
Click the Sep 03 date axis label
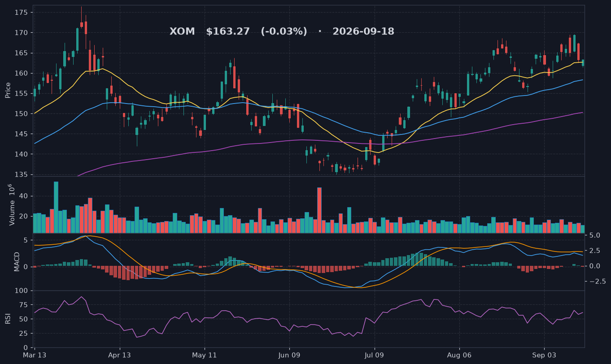(x=544, y=355)
